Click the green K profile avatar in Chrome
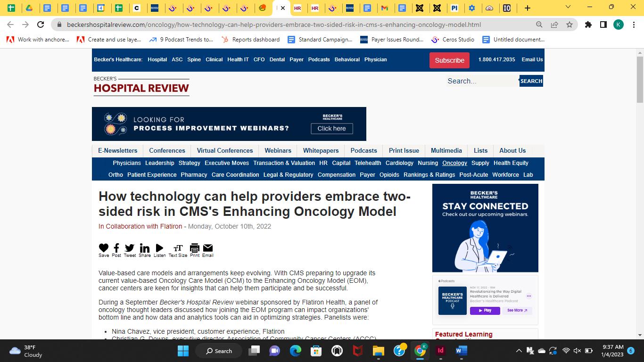Screen dimensions: 644x362 click(619, 25)
